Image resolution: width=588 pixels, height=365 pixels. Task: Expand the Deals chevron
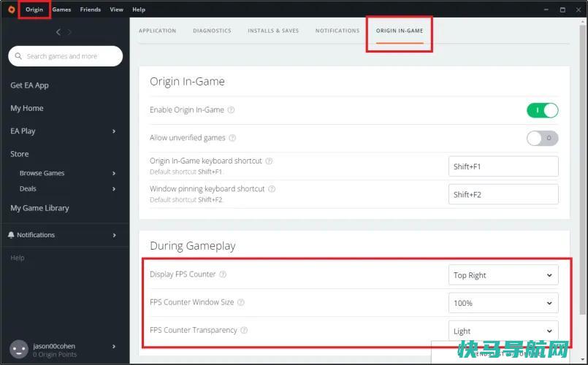tap(114, 189)
